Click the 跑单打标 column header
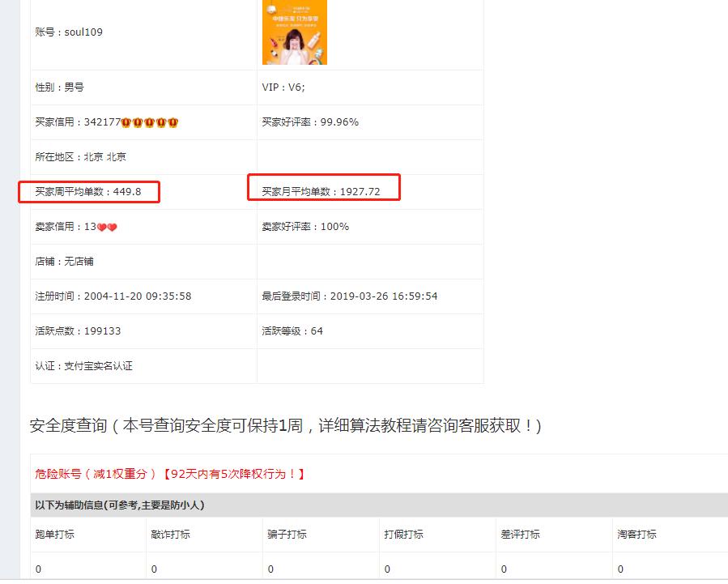This screenshot has height=584, width=728. pyautogui.click(x=55, y=535)
